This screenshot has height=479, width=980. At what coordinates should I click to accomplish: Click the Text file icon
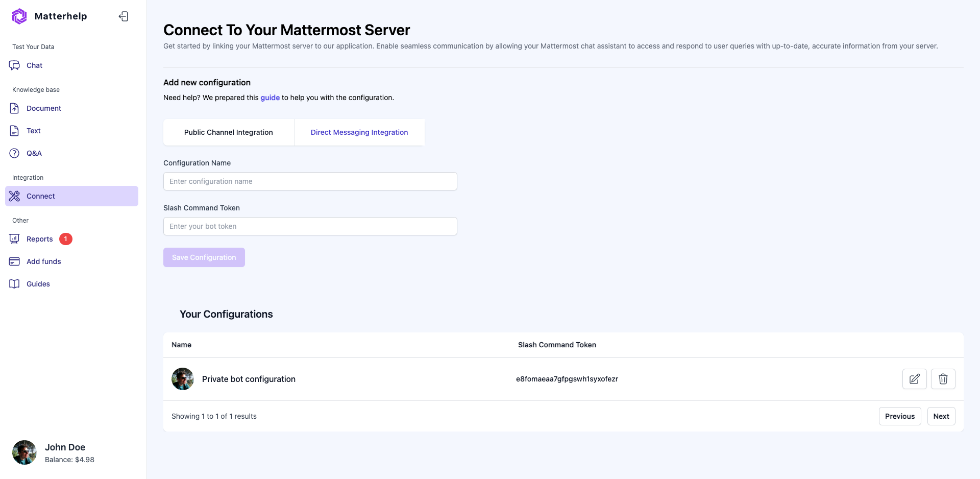point(14,131)
